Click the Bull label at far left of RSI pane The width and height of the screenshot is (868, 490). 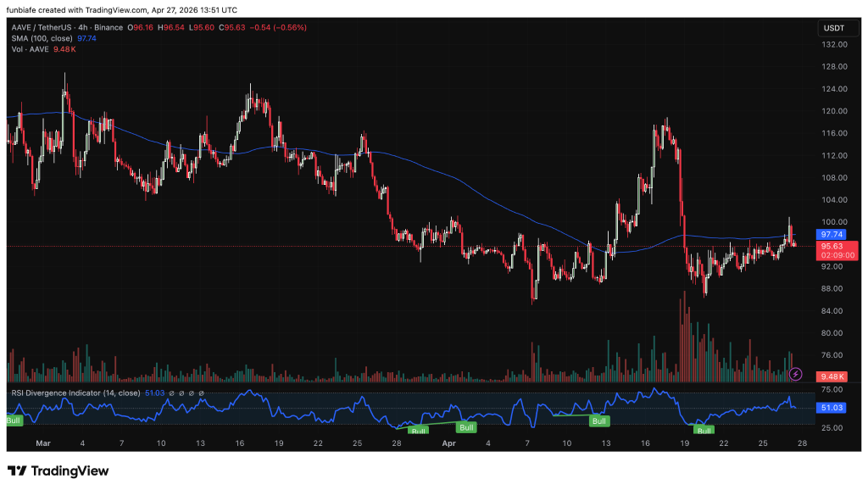click(x=14, y=420)
